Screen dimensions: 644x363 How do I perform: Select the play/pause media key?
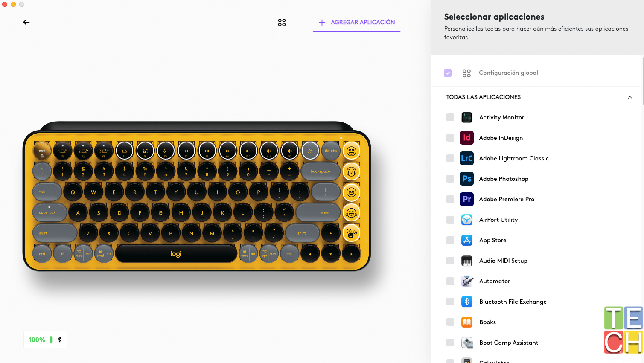207,151
